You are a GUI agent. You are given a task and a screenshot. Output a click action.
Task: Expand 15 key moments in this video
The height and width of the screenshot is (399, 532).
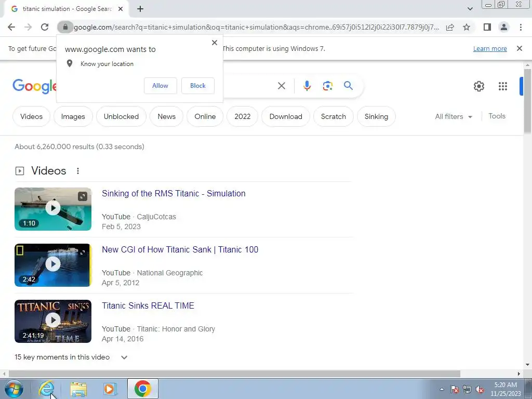71,357
